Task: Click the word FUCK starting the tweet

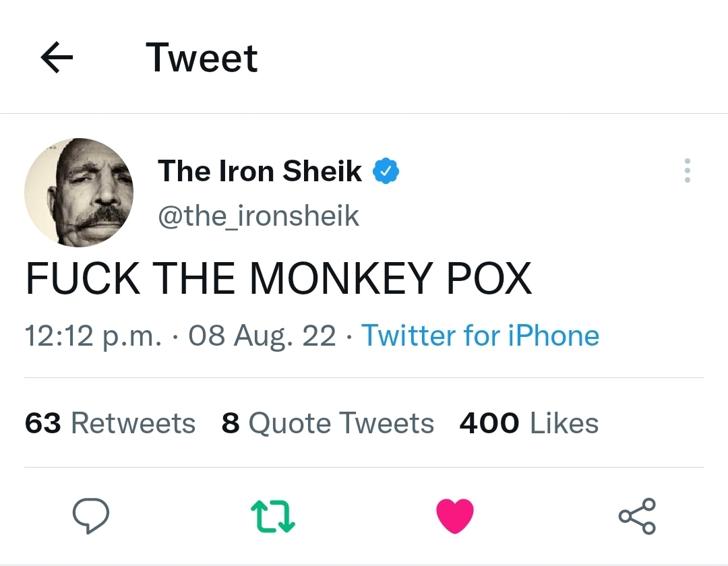Action: pyautogui.click(x=83, y=278)
